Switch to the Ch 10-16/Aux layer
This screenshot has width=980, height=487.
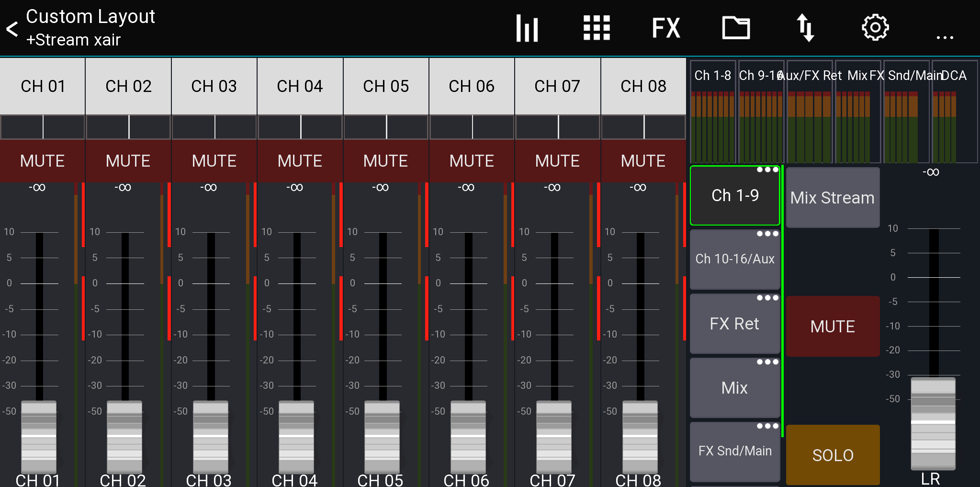pos(735,259)
